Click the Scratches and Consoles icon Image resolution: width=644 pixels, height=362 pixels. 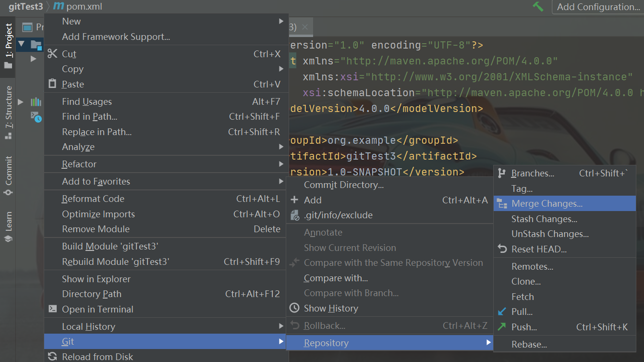click(x=36, y=116)
